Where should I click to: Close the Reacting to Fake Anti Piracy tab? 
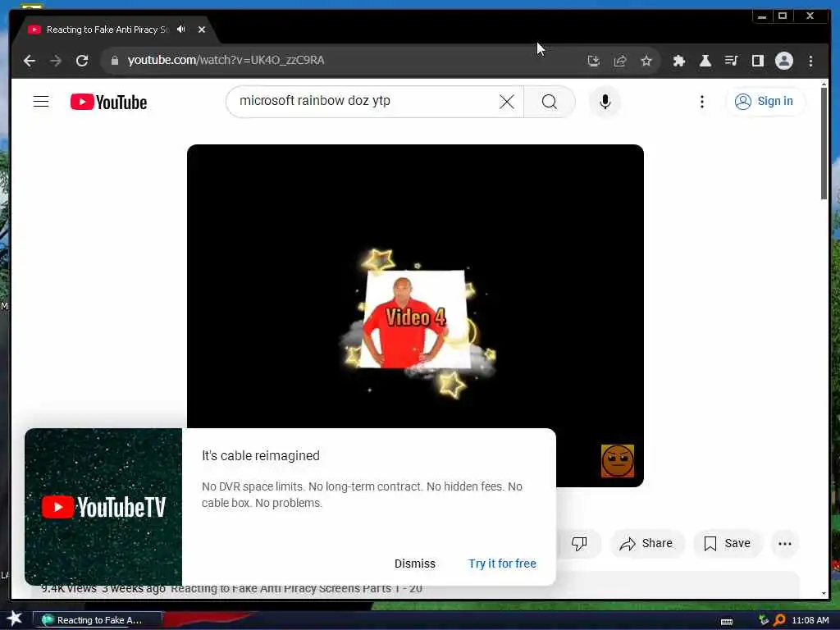pyautogui.click(x=202, y=30)
